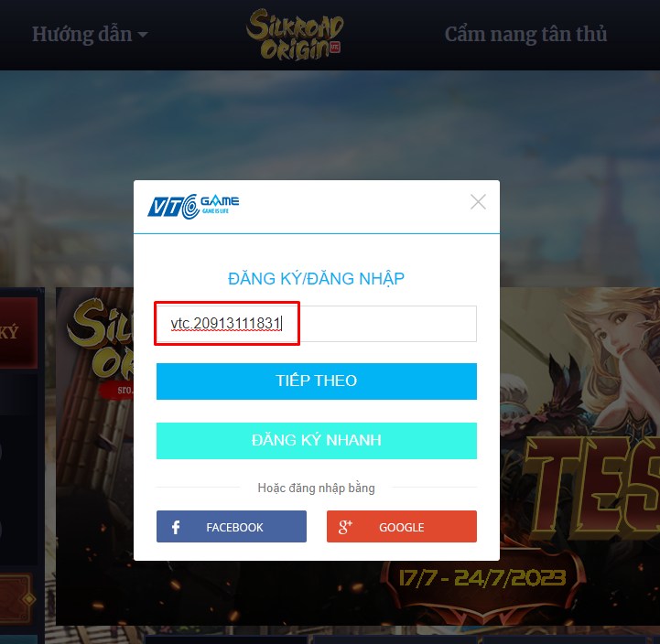Click the partially hidden red KÝ button
Viewport: 660px width, 644px height.
click(x=18, y=333)
